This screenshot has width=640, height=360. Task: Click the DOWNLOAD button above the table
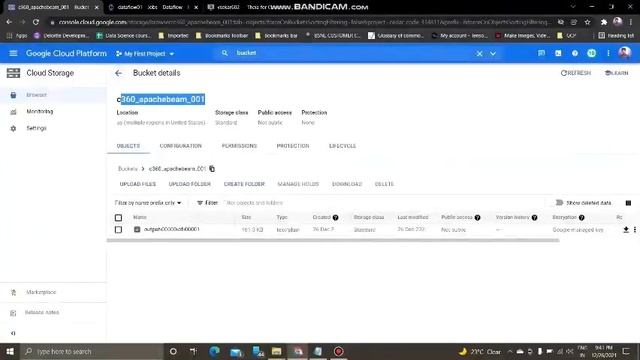click(x=347, y=184)
